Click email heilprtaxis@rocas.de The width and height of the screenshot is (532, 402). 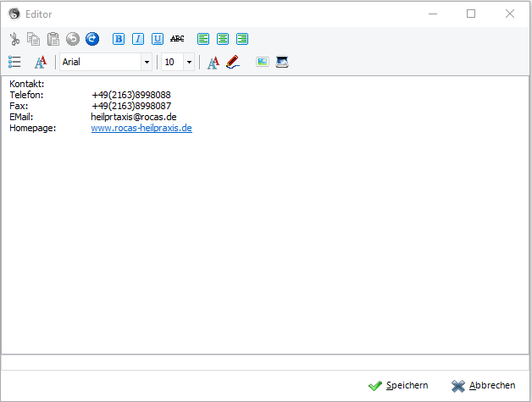(134, 117)
